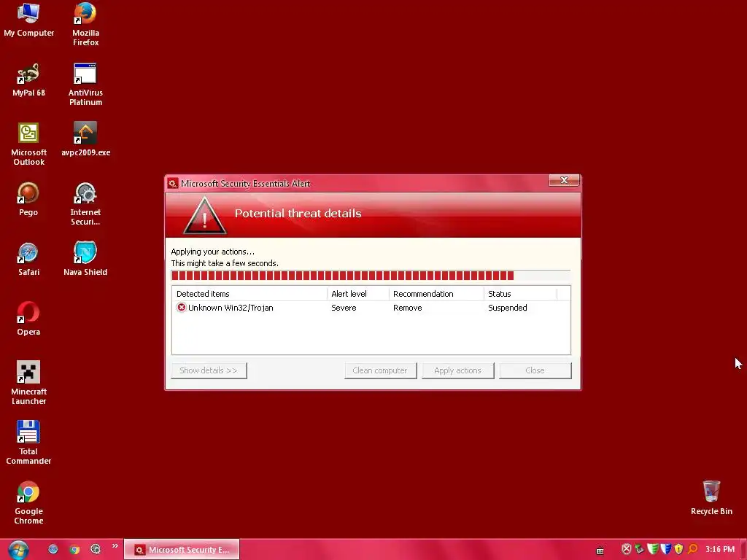Click the Applying your actions text
Viewport: 747px width, 560px height.
(212, 252)
